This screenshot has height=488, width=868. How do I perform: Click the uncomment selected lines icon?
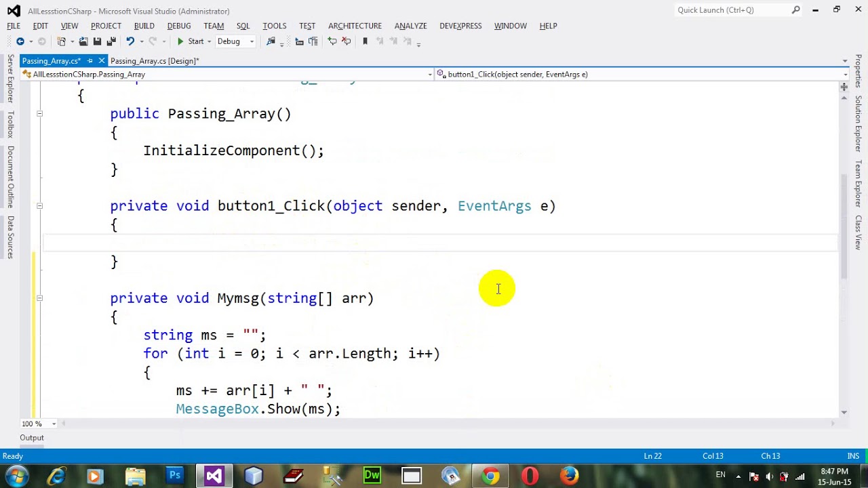(x=346, y=41)
